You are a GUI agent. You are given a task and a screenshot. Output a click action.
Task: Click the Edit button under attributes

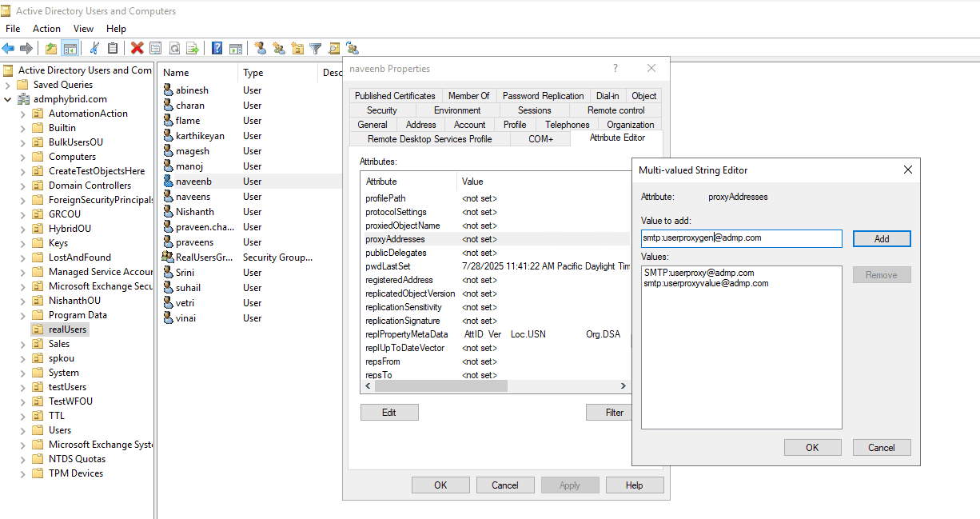point(389,412)
